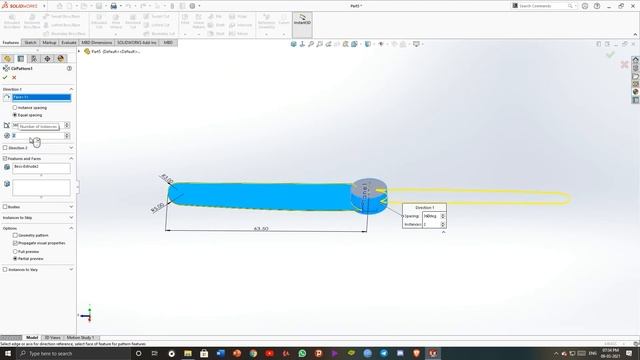Open the PropertyManager tab icon
The width and height of the screenshot is (640, 360).
coord(21,59)
